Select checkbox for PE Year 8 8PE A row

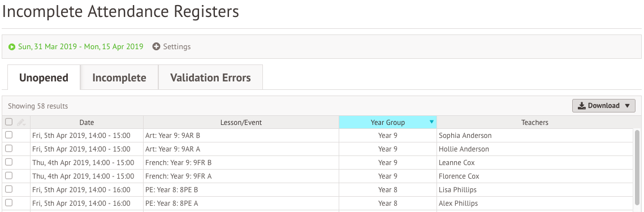[x=8, y=202]
